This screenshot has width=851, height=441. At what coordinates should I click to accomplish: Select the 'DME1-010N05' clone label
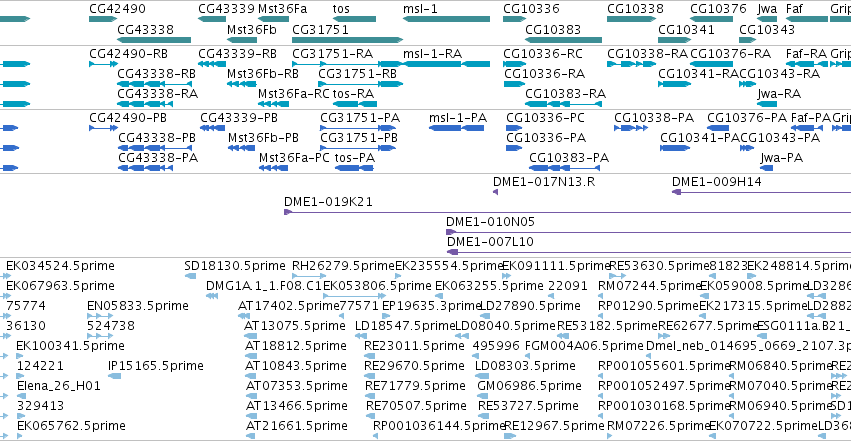tap(490, 222)
